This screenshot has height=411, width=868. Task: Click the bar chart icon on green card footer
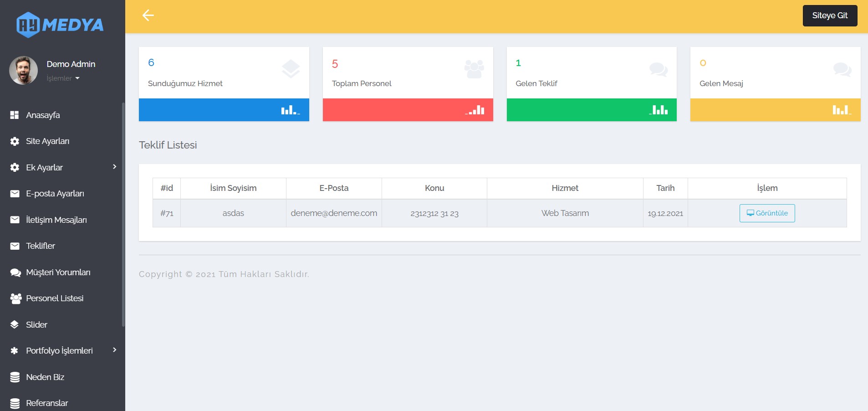coord(659,110)
